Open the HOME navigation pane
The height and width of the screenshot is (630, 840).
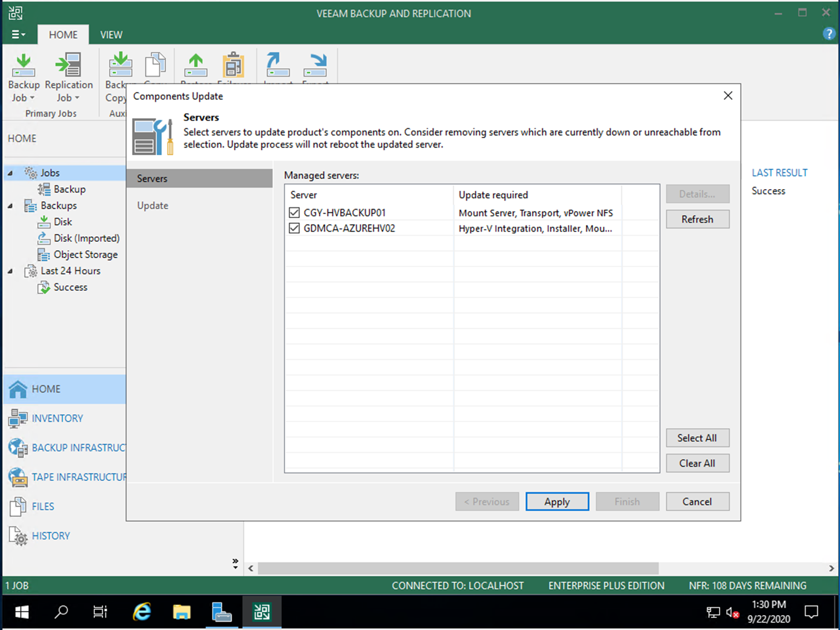tap(65, 389)
